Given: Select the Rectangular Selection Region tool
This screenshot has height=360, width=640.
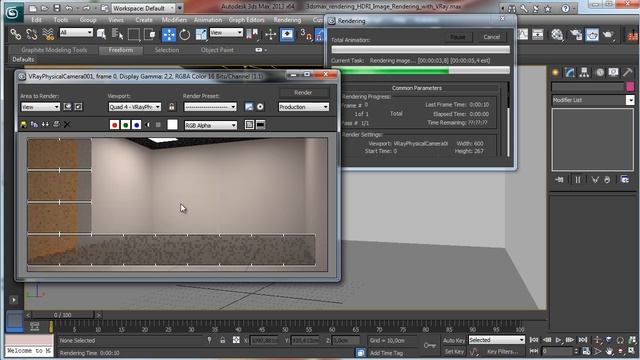Looking at the screenshot, I should coord(133,35).
